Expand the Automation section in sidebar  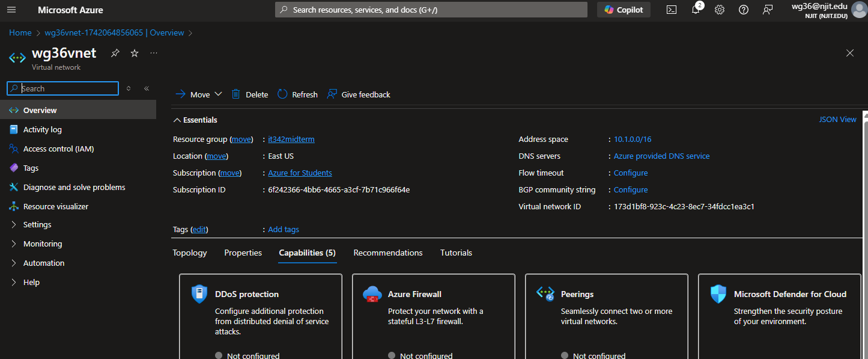[x=43, y=263]
